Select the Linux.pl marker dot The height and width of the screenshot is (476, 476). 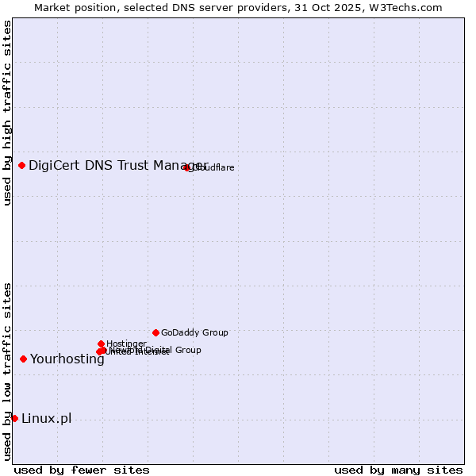[14, 418]
